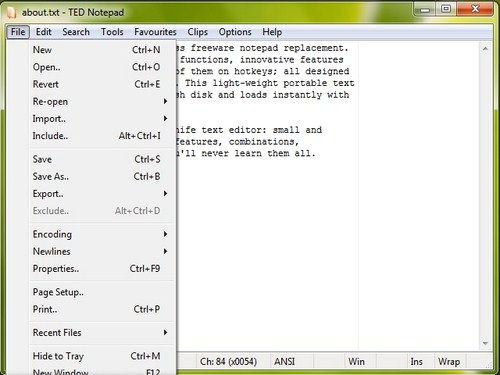Choose Hide to Tray entry
500x375 pixels.
coord(101,356)
